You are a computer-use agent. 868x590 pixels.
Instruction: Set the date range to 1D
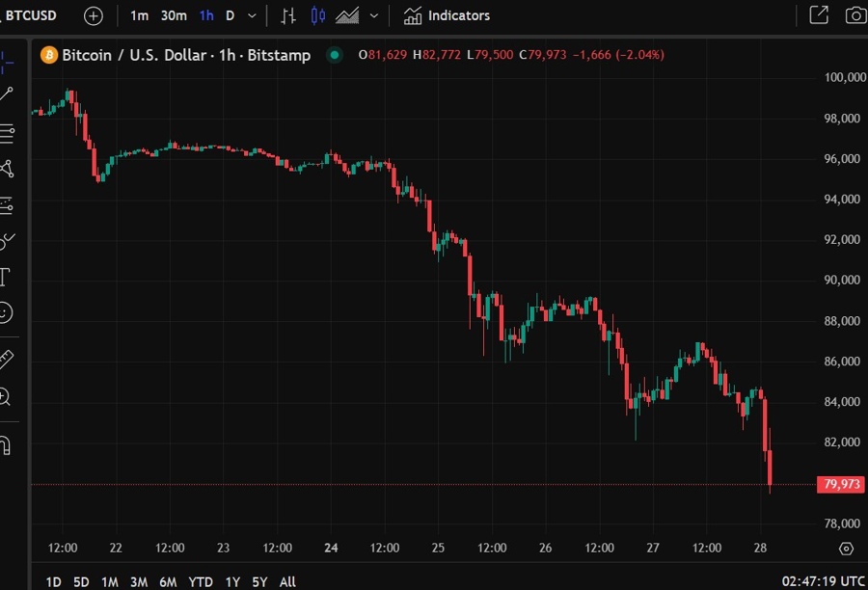tap(54, 581)
